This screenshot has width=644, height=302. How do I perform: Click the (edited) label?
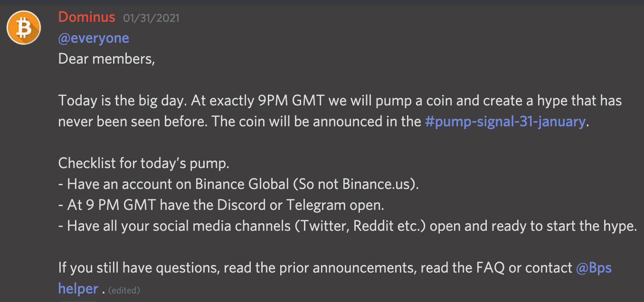coord(124,290)
